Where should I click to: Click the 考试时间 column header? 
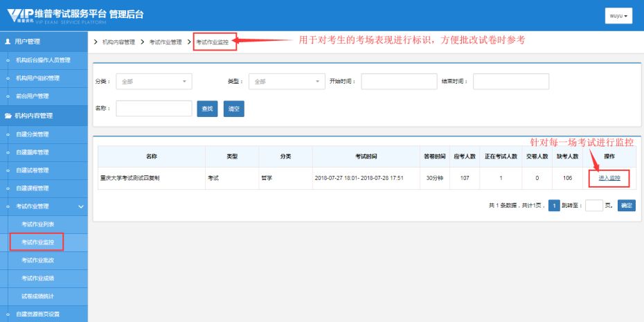pyautogui.click(x=366, y=156)
